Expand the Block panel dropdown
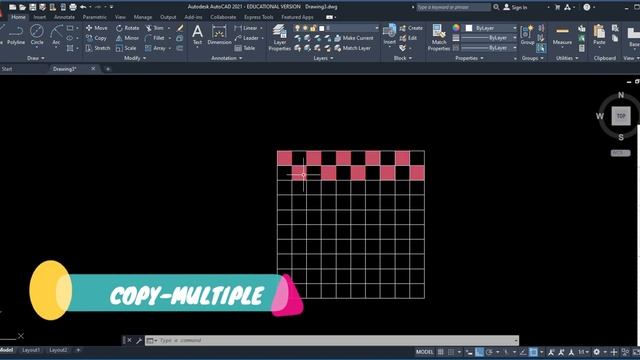640x360 pixels. coord(403,58)
